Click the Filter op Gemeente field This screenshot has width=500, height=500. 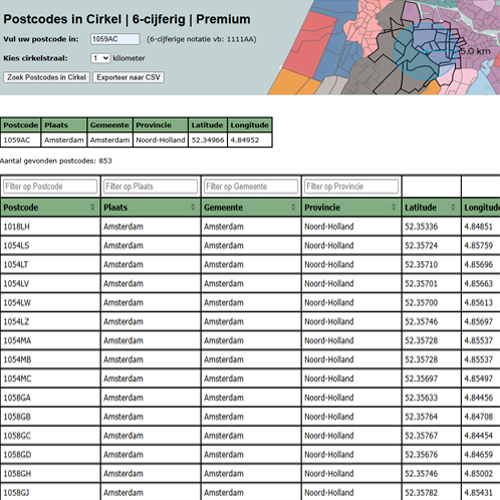click(x=251, y=186)
